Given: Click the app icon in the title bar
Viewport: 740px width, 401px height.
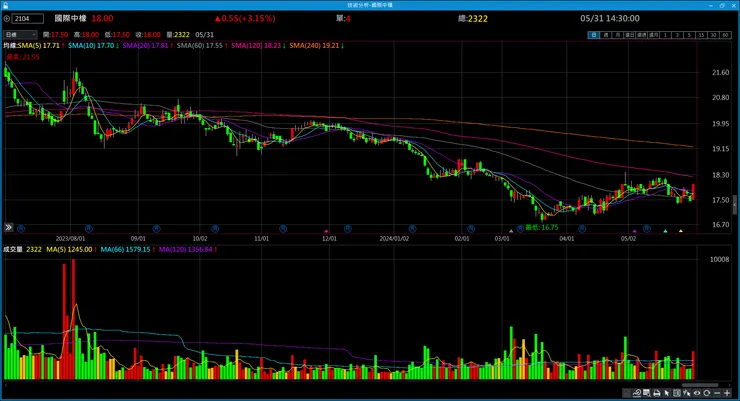Looking at the screenshot, I should tap(5, 5).
